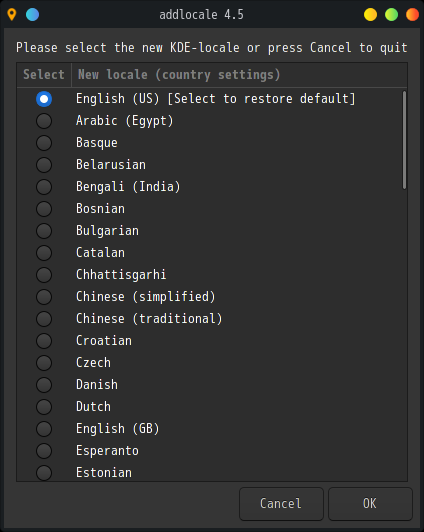
Task: Select the Estonian radio button
Action: click(44, 473)
